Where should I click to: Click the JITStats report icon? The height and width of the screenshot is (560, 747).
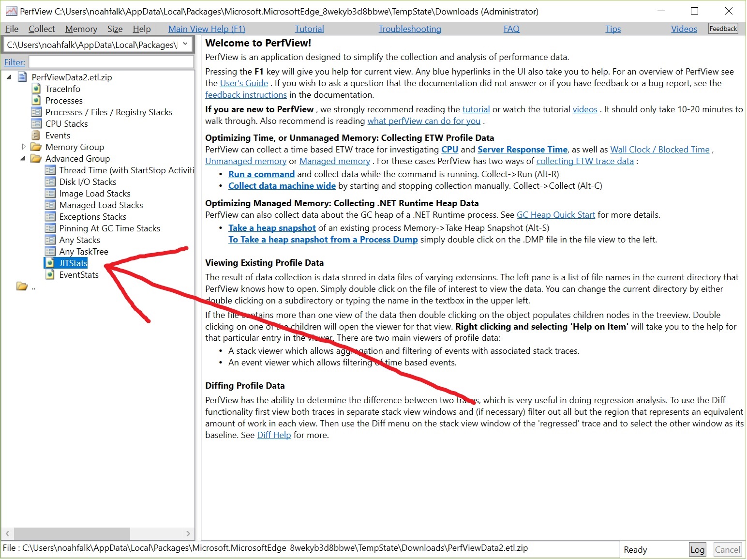(x=50, y=263)
